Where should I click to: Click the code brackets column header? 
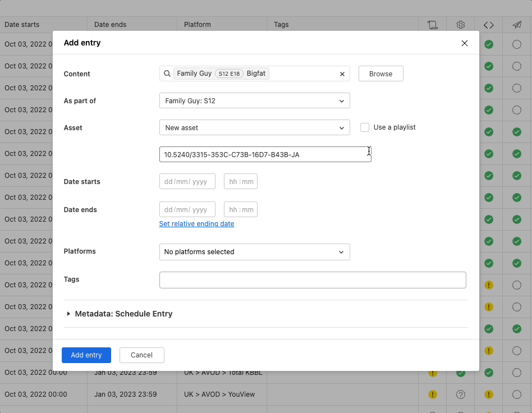tap(489, 25)
